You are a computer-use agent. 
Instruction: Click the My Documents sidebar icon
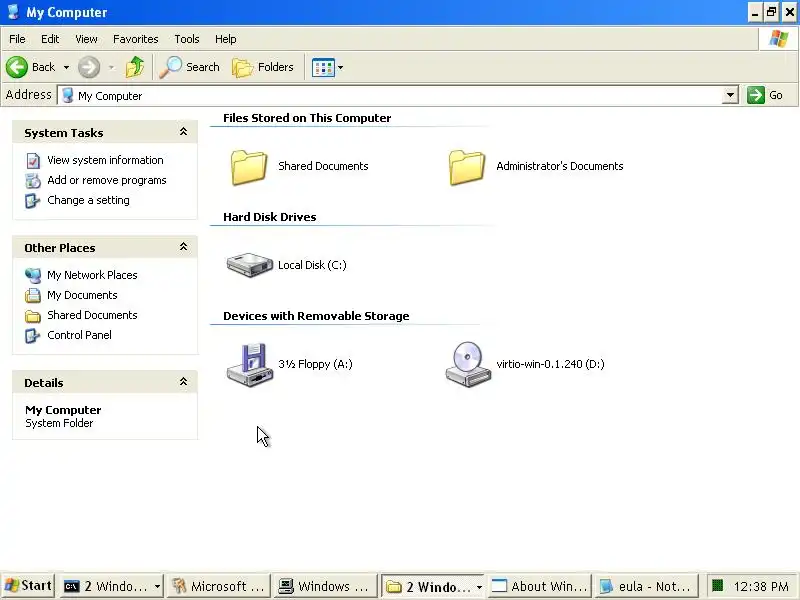tap(33, 295)
